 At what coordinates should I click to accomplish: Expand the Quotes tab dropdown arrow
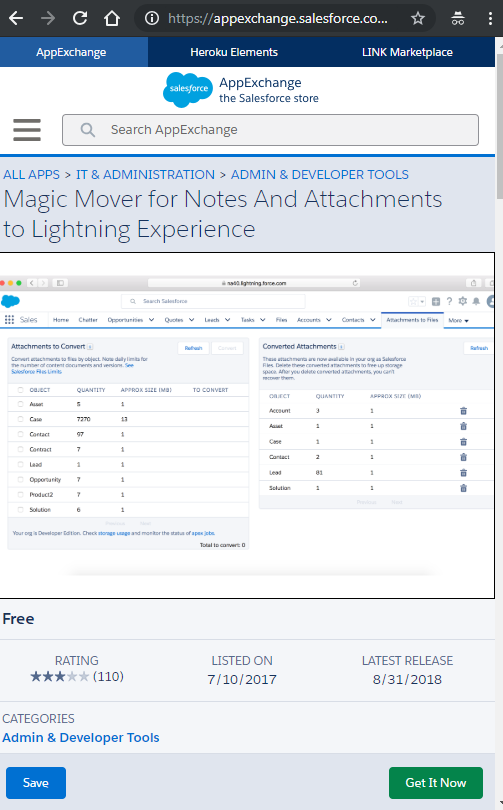(x=191, y=320)
